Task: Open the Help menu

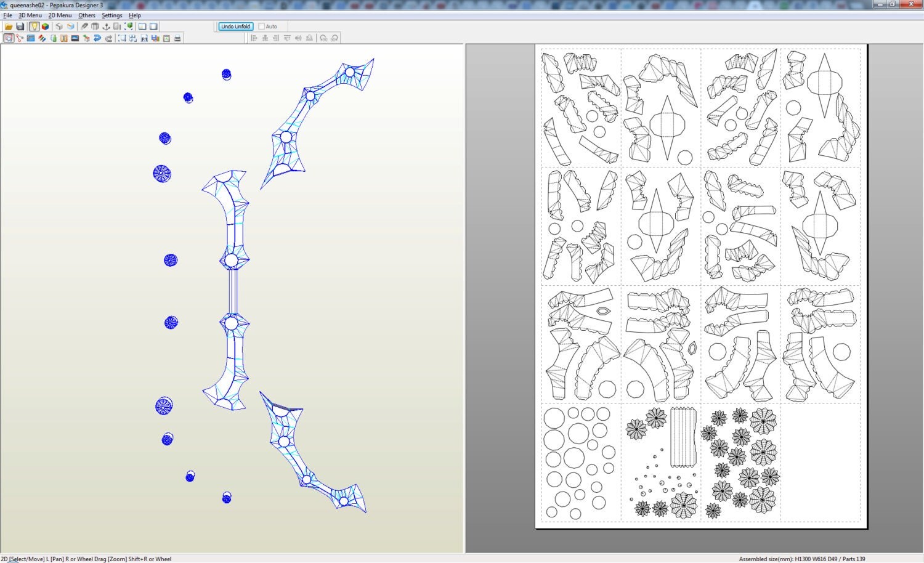Action: (135, 15)
